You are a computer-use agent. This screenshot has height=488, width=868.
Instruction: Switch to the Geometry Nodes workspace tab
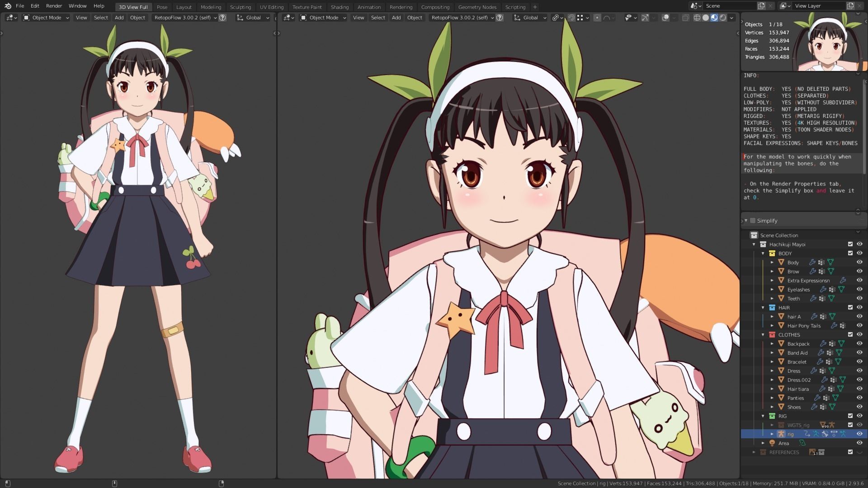(x=477, y=7)
